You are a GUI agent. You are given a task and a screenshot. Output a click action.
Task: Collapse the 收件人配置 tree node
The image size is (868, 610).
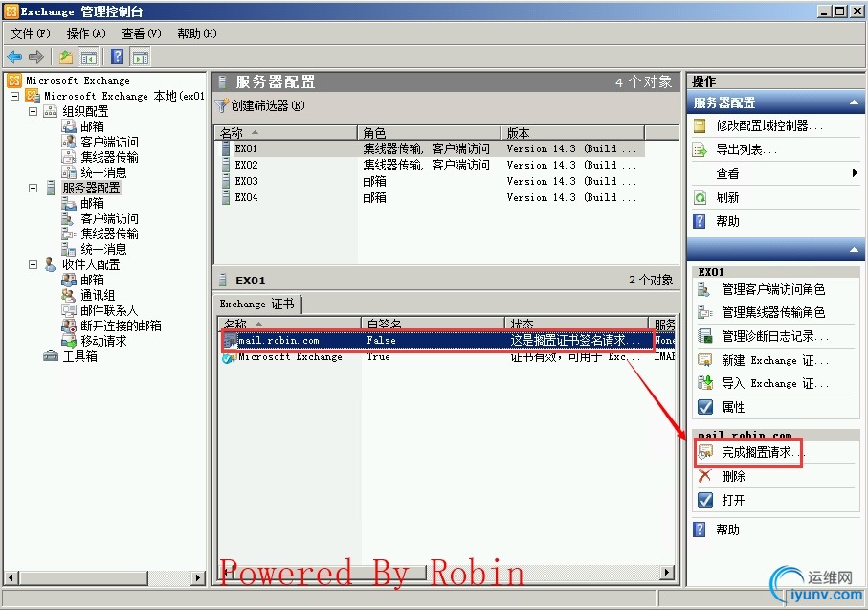click(x=33, y=264)
